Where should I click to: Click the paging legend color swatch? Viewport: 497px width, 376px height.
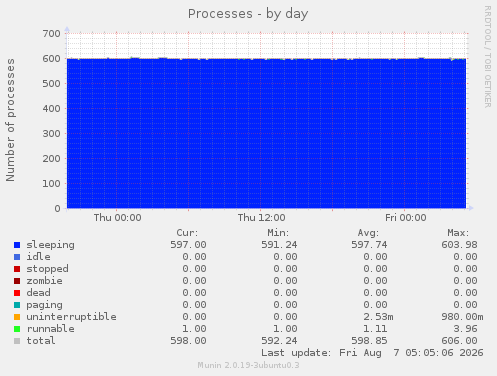pyautogui.click(x=17, y=305)
